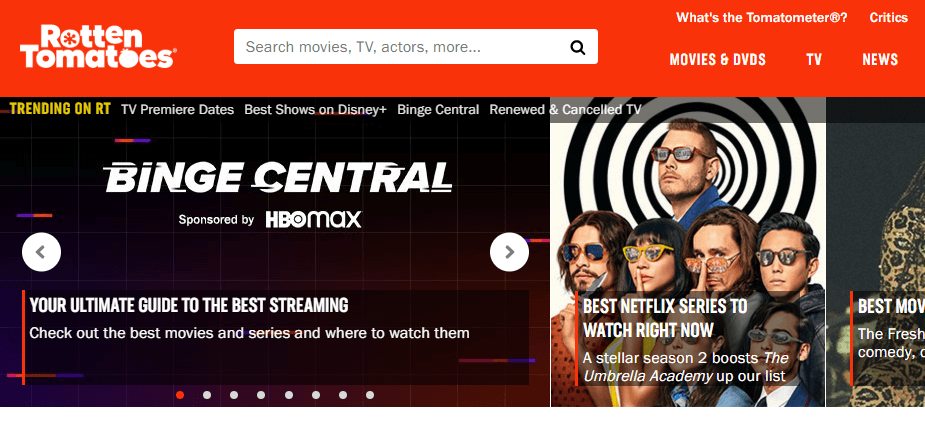Open the News navigation menu
The height and width of the screenshot is (424, 925).
pos(880,60)
